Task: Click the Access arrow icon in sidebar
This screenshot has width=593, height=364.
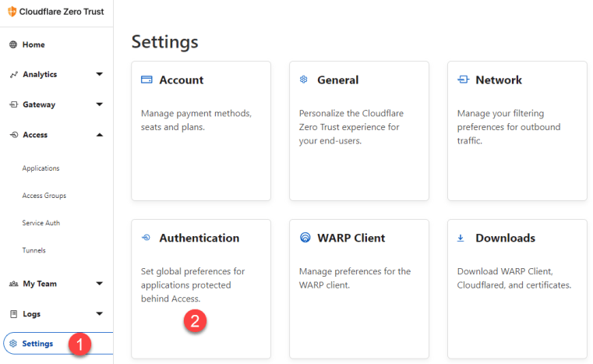Action: click(13, 135)
